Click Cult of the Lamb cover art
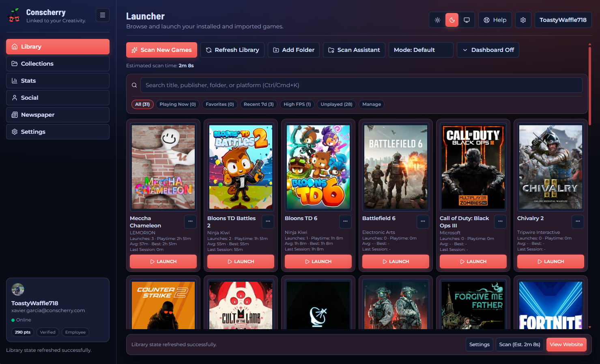The image size is (600, 364). tap(241, 305)
